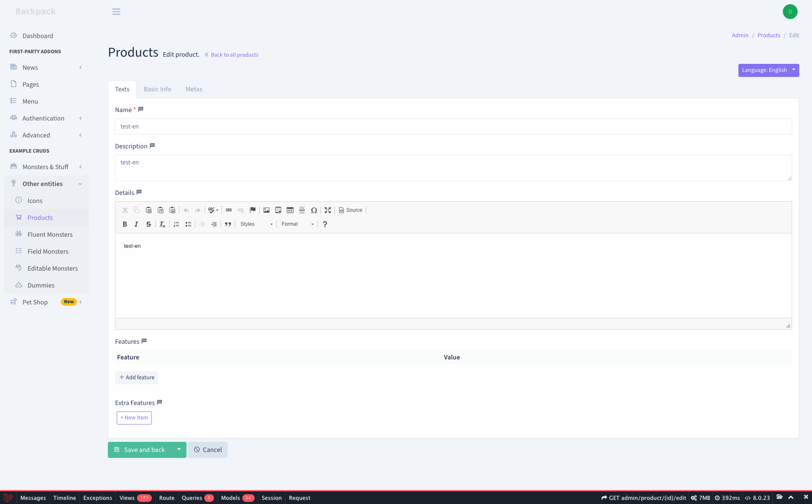Insert a hyperlink in Details
The height and width of the screenshot is (504, 812).
[x=229, y=210]
